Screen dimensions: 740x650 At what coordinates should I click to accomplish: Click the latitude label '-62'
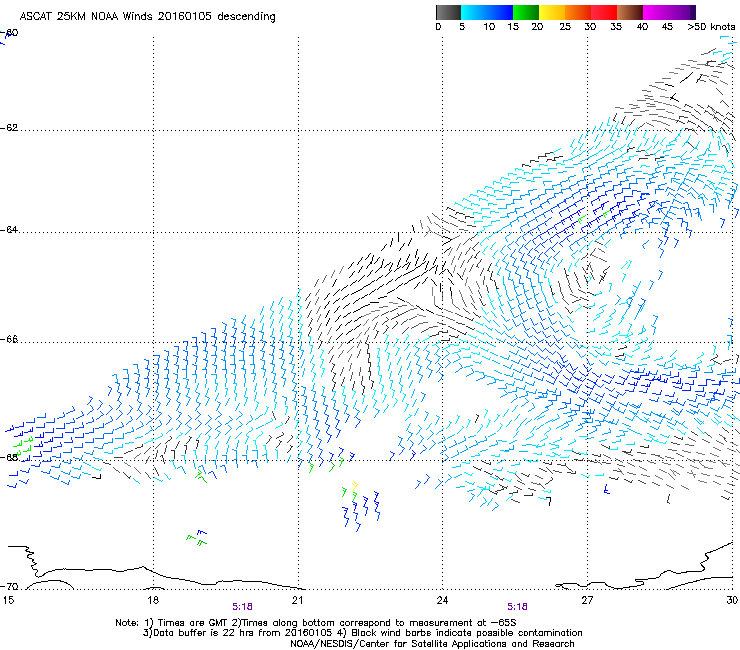[9, 128]
